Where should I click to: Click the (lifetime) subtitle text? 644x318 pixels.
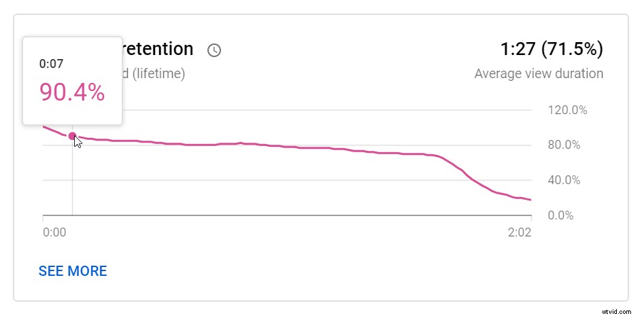coord(154,73)
